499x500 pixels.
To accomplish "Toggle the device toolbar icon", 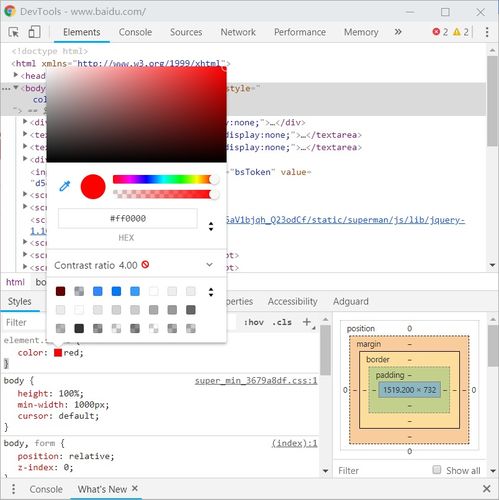I will click(x=34, y=32).
